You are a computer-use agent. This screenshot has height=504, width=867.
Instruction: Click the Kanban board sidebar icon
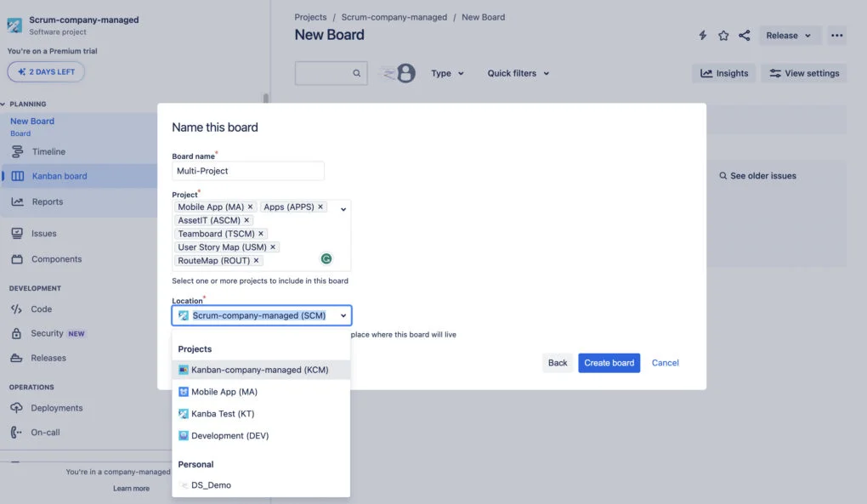tap(18, 176)
